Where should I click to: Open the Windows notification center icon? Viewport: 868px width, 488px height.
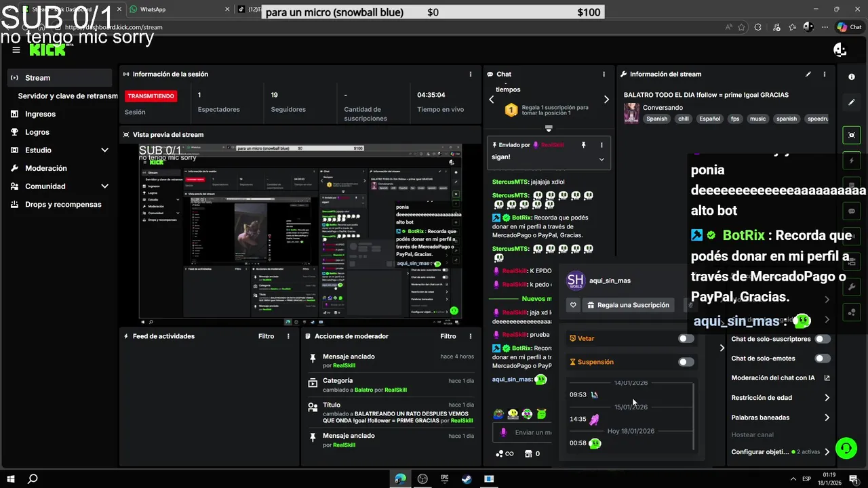click(854, 479)
